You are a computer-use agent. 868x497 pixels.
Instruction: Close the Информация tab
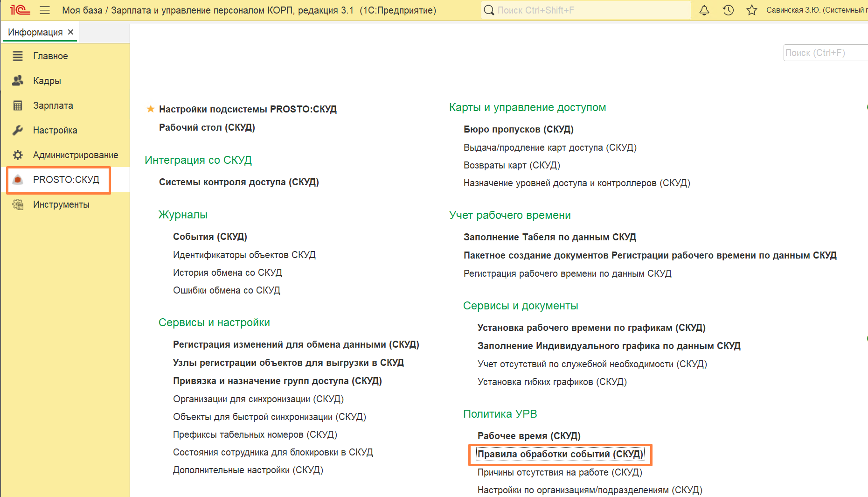[70, 32]
